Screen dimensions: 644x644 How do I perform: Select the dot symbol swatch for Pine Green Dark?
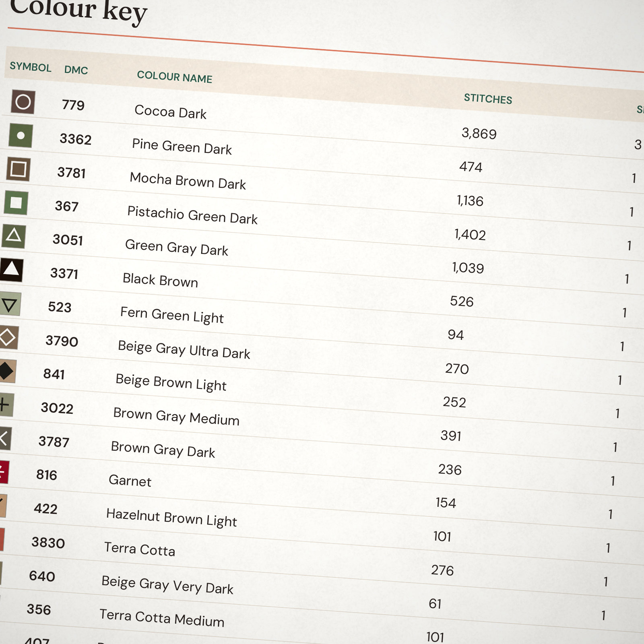point(21,136)
